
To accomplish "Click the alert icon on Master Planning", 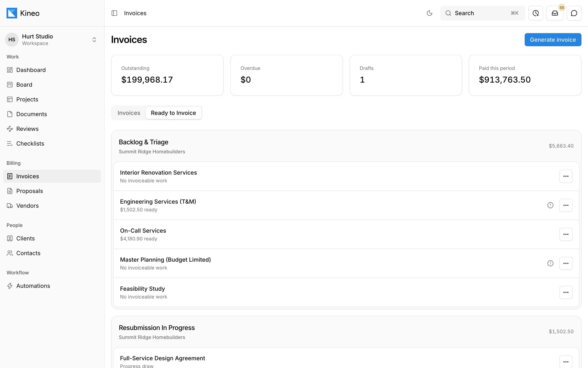I will coord(550,263).
